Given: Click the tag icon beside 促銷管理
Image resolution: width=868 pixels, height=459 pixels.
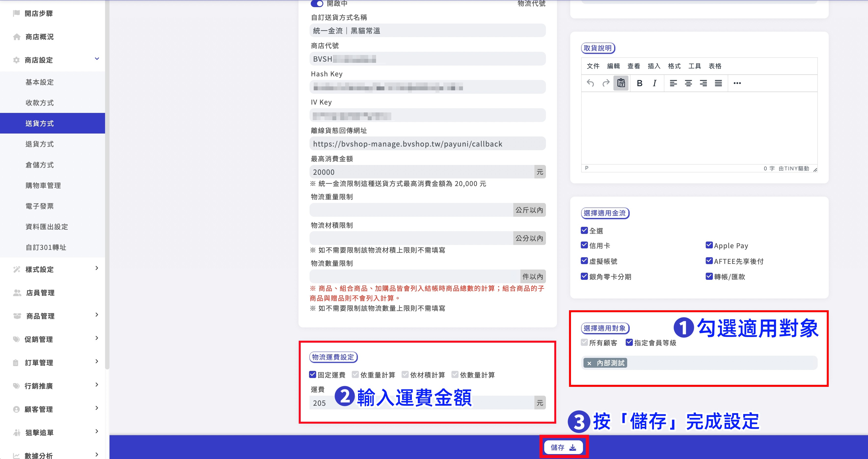Looking at the screenshot, I should click(x=16, y=339).
